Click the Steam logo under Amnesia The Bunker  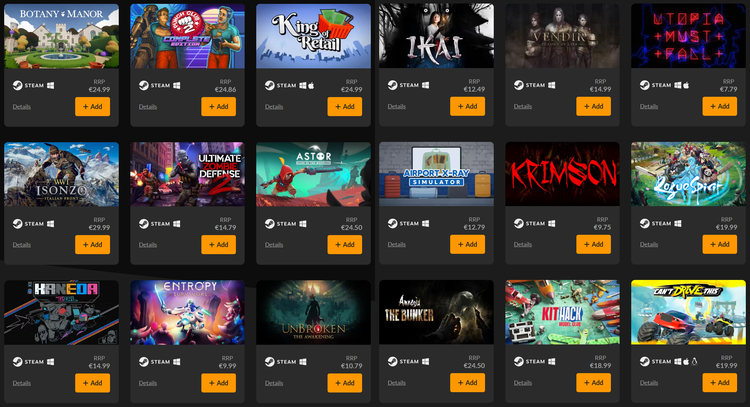(x=393, y=362)
